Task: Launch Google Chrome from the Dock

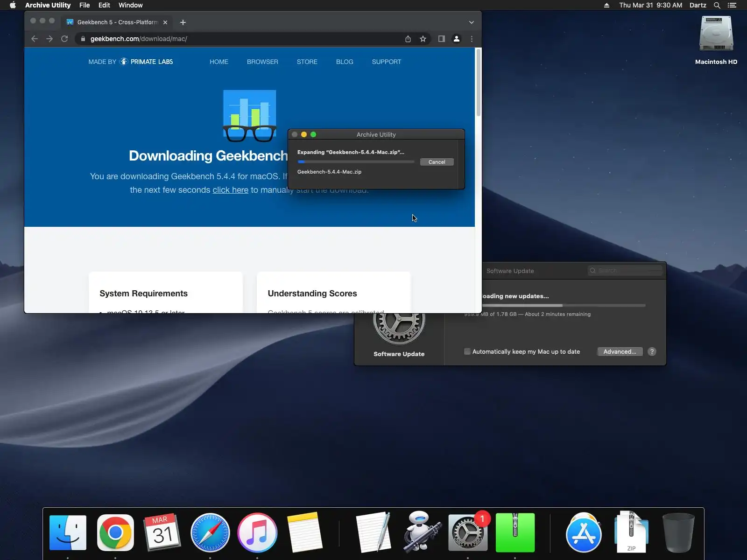Action: click(115, 532)
